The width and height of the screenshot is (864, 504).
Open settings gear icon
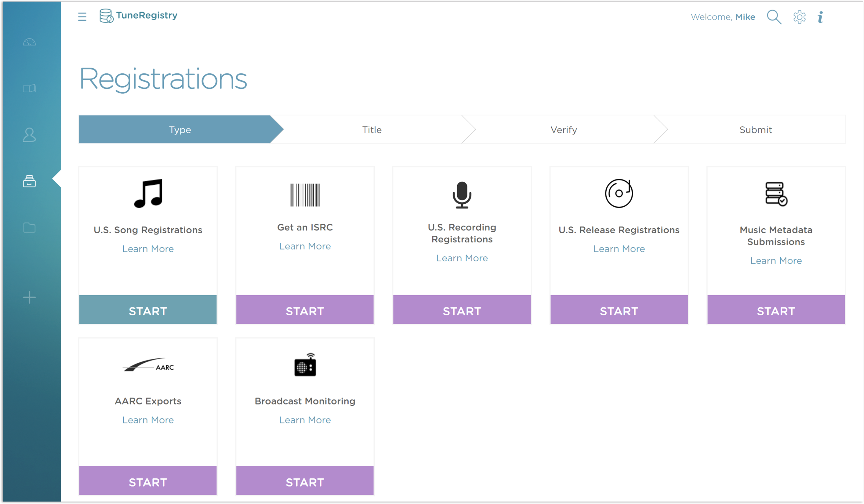tap(799, 17)
